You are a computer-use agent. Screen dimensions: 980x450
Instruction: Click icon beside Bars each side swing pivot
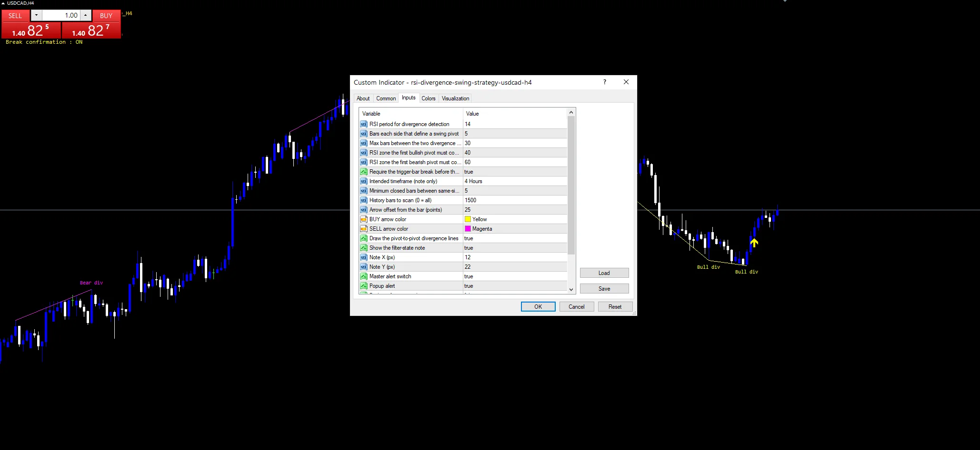pyautogui.click(x=364, y=134)
